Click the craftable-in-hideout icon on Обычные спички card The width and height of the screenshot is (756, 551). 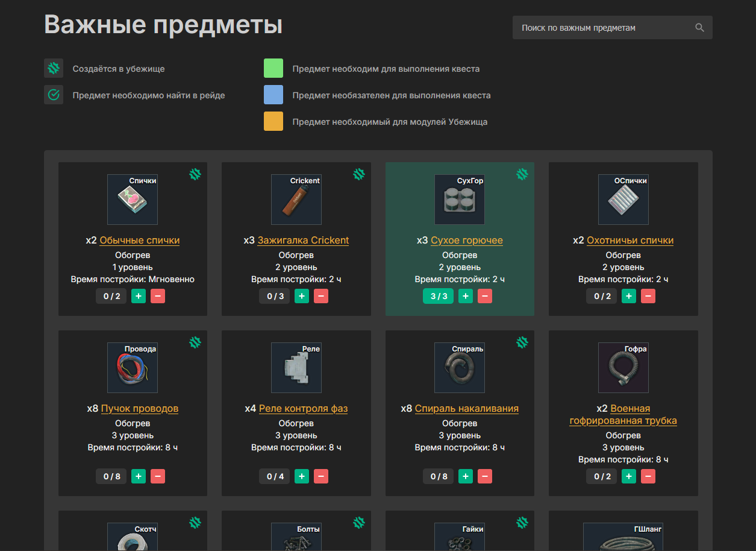pos(195,174)
